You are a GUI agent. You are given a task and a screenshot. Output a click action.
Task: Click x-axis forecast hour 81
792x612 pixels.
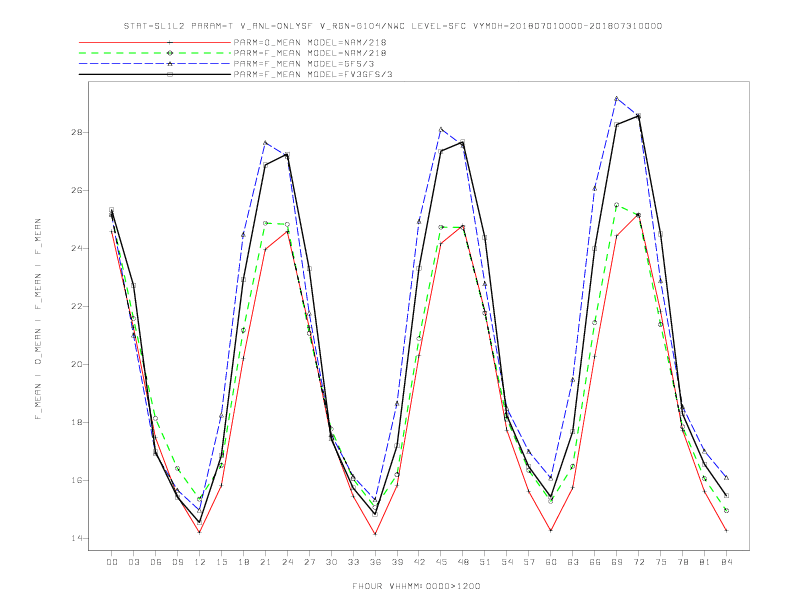click(x=705, y=562)
